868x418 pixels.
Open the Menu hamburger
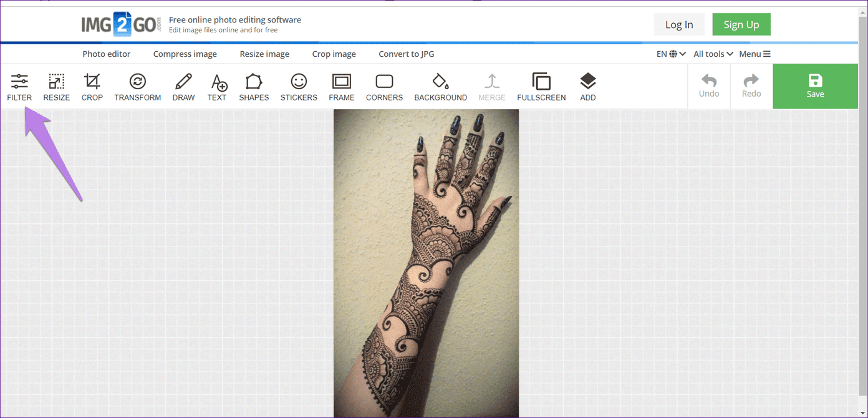755,54
